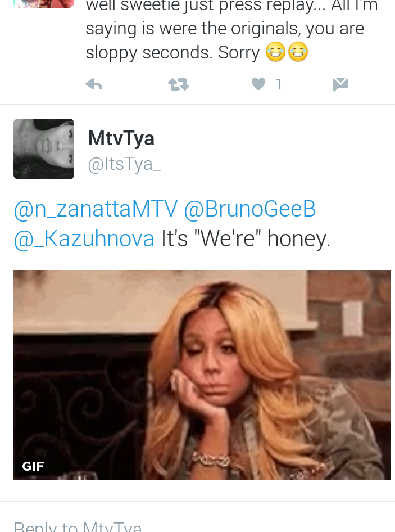The image size is (395, 532).
Task: Tap the word Sorry in top tweet
Action: click(x=239, y=53)
